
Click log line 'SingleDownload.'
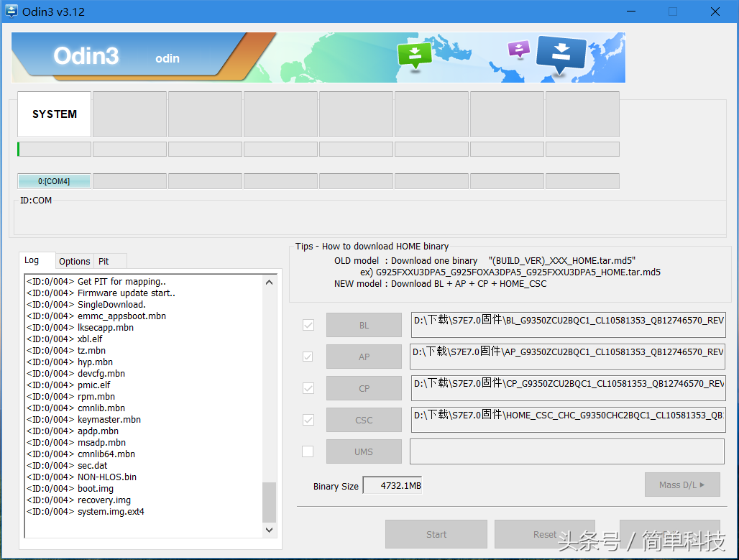[86, 305]
